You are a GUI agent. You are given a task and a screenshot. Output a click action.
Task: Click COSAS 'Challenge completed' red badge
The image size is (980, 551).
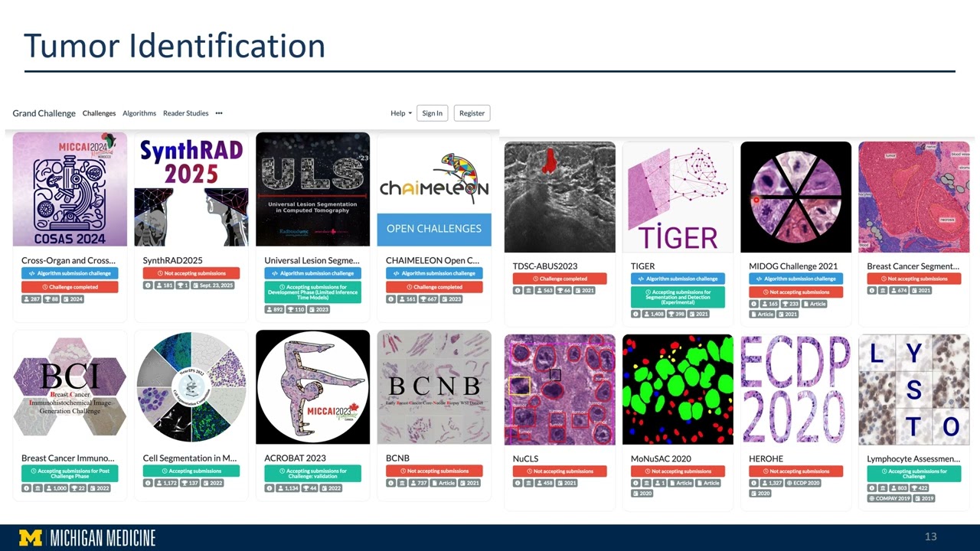click(x=70, y=287)
